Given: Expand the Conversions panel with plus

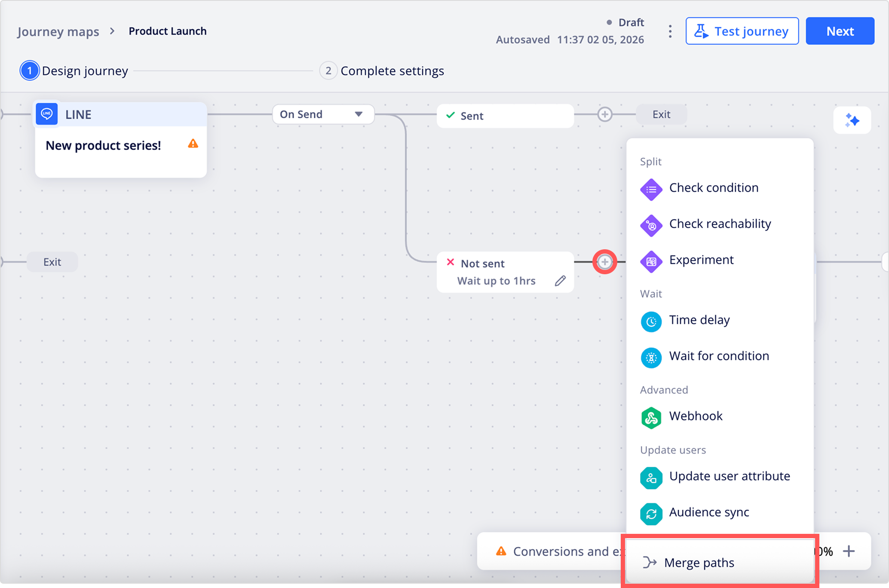Looking at the screenshot, I should [849, 551].
